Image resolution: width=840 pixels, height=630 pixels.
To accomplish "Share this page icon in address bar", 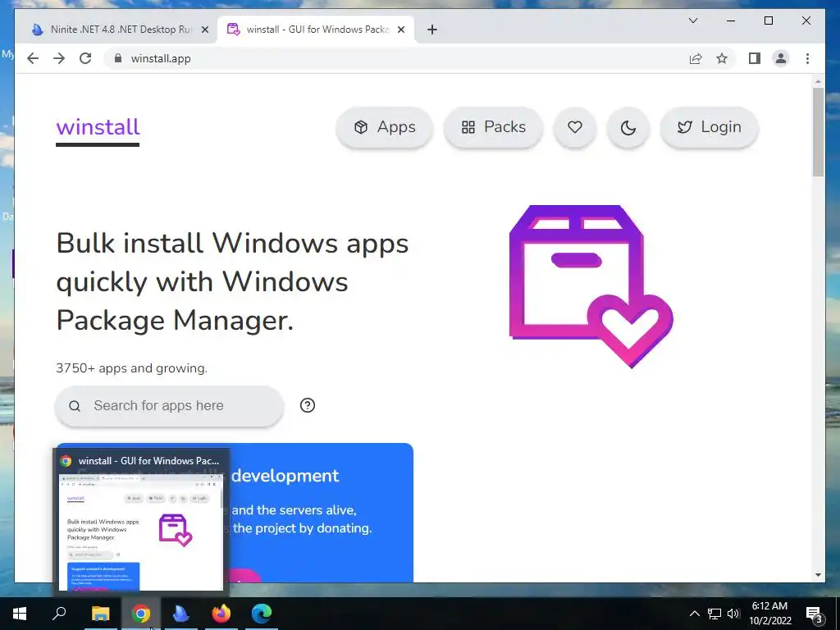I will point(696,58).
